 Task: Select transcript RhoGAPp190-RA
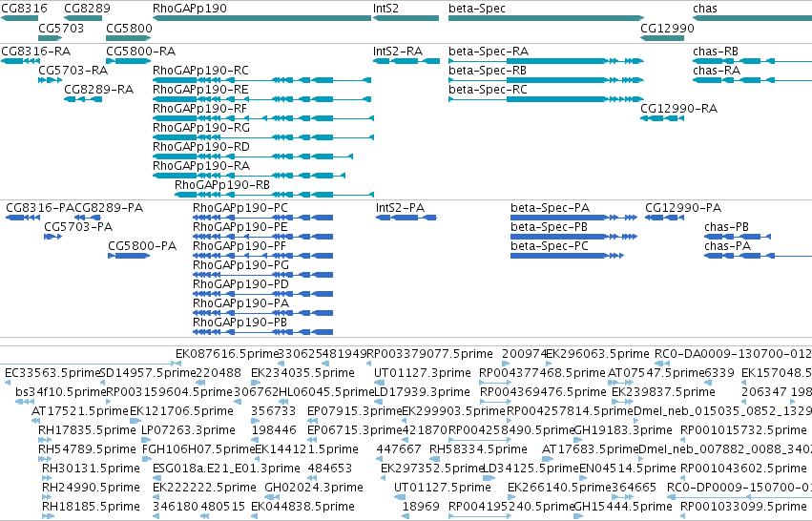point(249,176)
